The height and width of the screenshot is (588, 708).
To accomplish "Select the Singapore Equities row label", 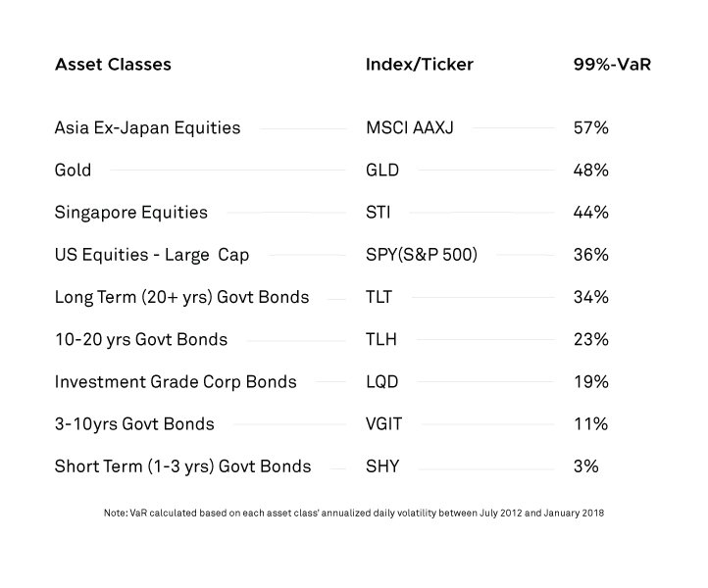I will pos(131,212).
